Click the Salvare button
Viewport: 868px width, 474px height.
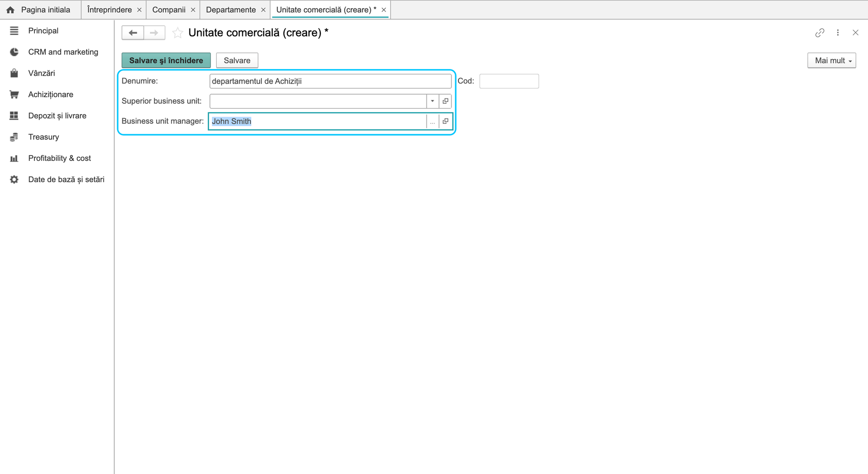click(x=237, y=60)
